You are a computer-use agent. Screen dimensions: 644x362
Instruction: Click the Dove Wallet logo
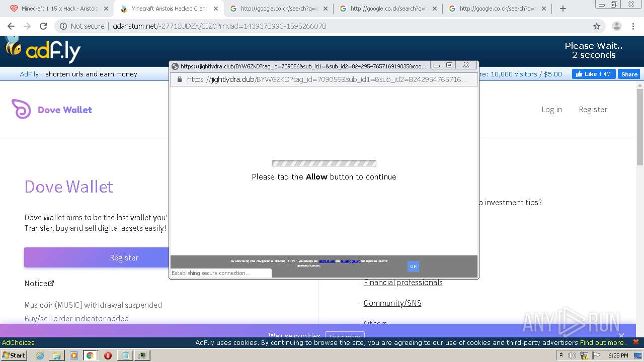click(52, 109)
